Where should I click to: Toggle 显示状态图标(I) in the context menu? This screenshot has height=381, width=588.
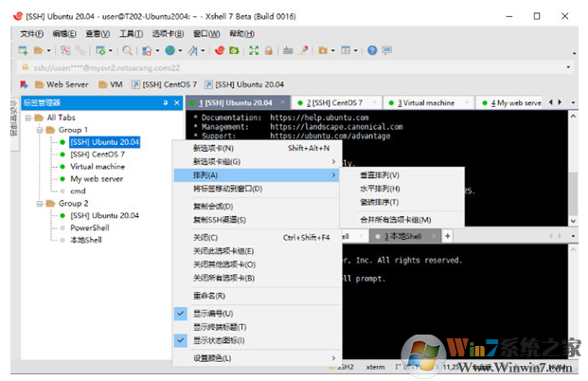(258, 340)
